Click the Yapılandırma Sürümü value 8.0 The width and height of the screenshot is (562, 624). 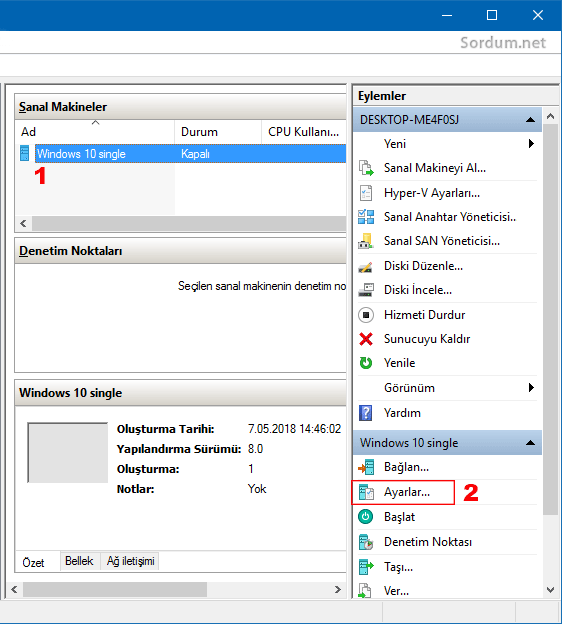coord(255,449)
